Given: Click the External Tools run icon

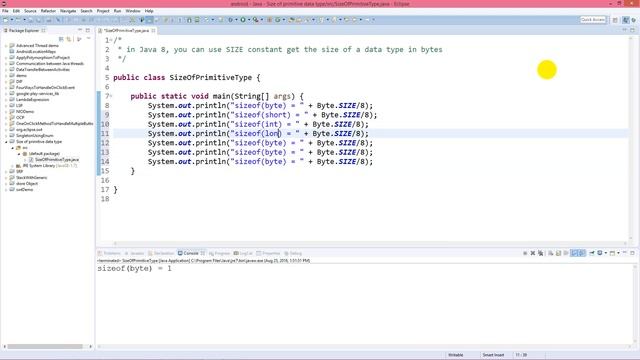Looking at the screenshot, I should coord(256,20).
